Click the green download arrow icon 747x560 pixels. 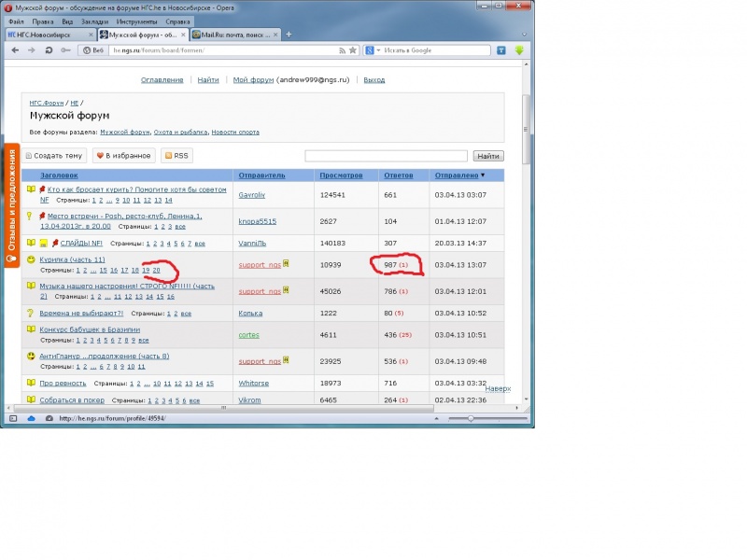(517, 50)
